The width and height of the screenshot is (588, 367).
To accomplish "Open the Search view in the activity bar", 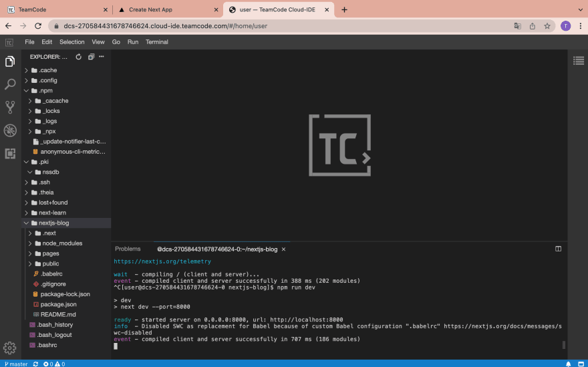I will 10,84.
